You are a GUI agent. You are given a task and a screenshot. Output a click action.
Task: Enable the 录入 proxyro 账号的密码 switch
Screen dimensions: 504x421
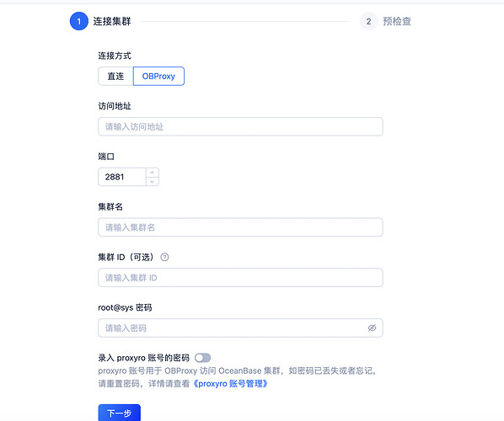203,357
